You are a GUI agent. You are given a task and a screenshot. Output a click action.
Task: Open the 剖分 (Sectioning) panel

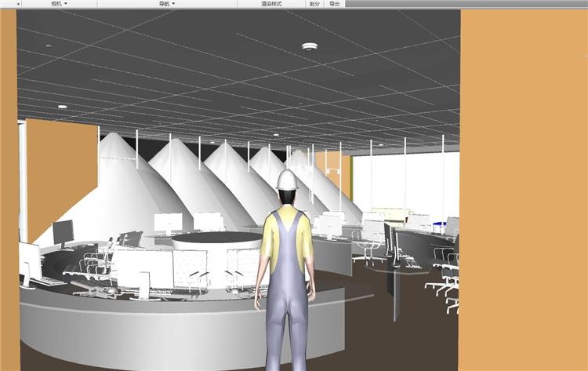314,4
